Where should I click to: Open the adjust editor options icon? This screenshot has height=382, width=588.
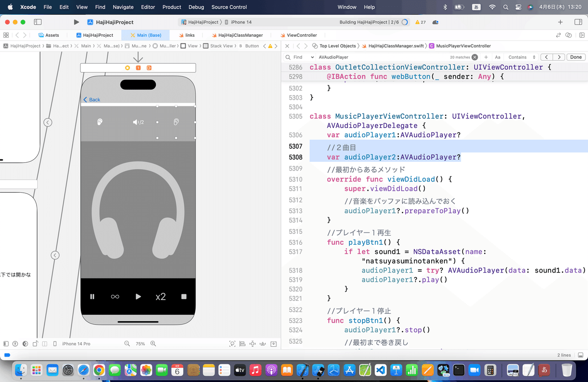coord(568,35)
